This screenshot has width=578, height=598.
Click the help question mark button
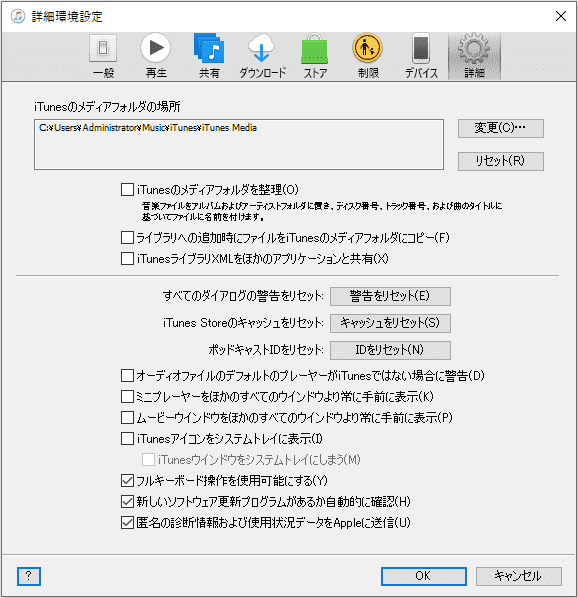29,576
